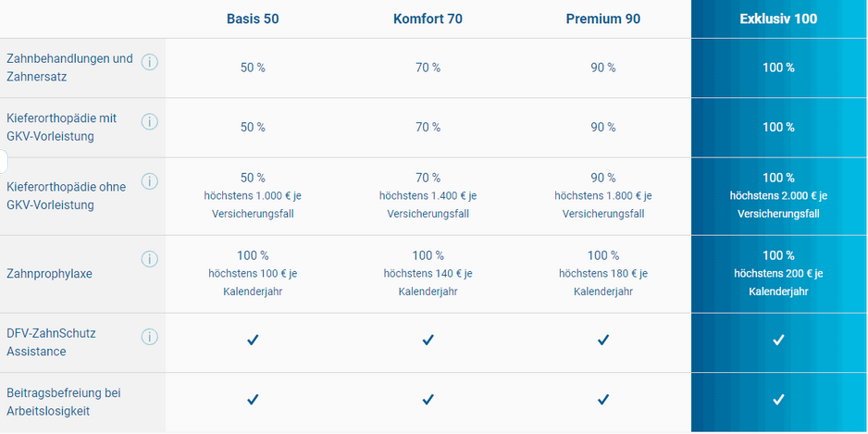868x434 pixels.
Task: Select the highlighted Exklusiv 100 header
Action: pyautogui.click(x=778, y=19)
